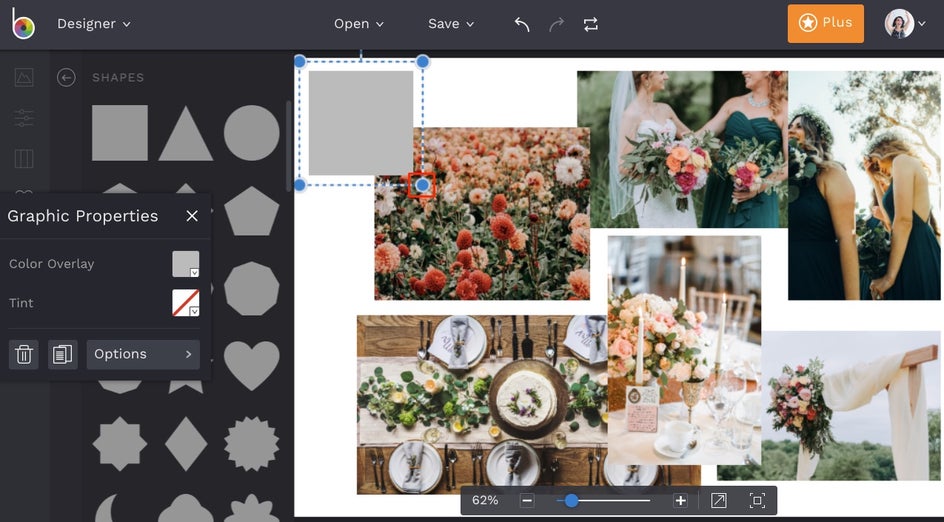Delete graphic with the trash icon
944x522 pixels.
tap(24, 354)
